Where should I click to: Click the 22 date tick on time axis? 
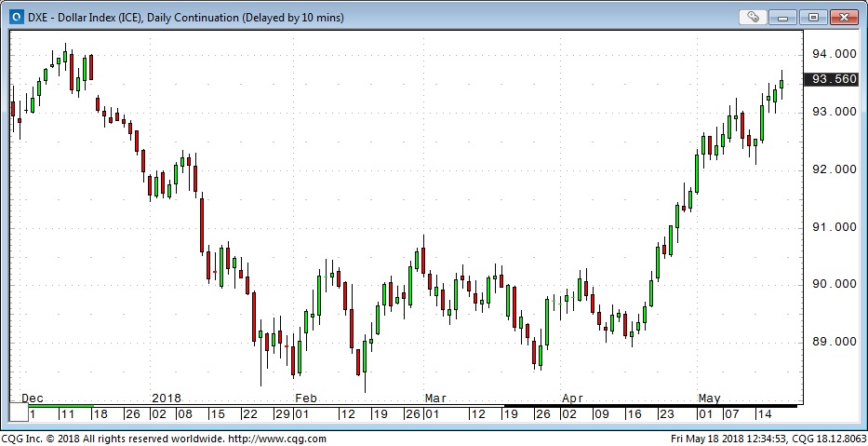251,413
